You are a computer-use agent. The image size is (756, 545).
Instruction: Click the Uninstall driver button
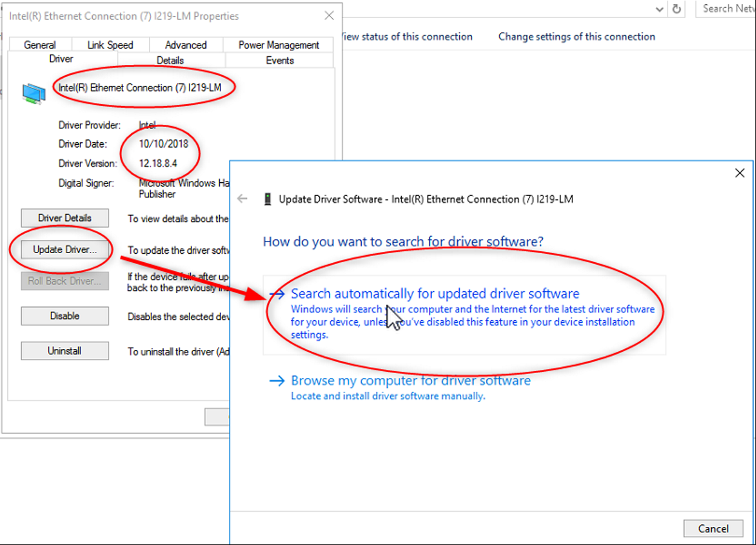65,351
